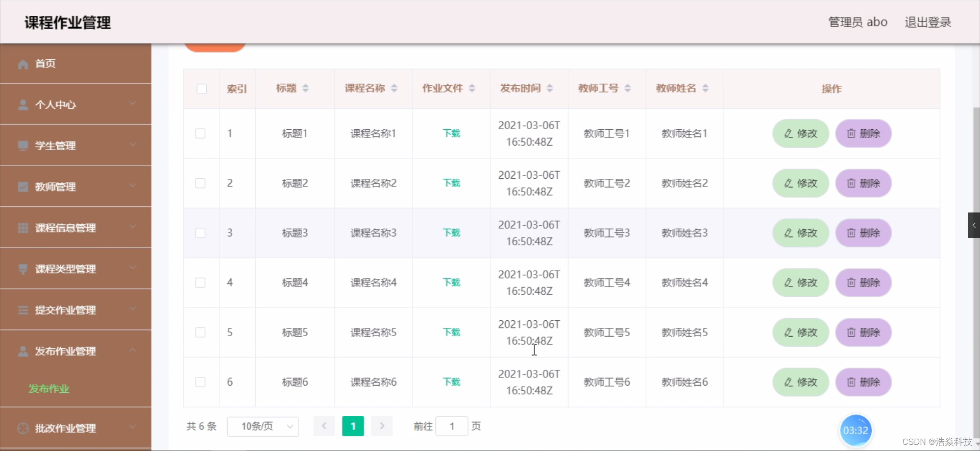Click the current page 1 button
This screenshot has height=451, width=980.
tap(353, 426)
